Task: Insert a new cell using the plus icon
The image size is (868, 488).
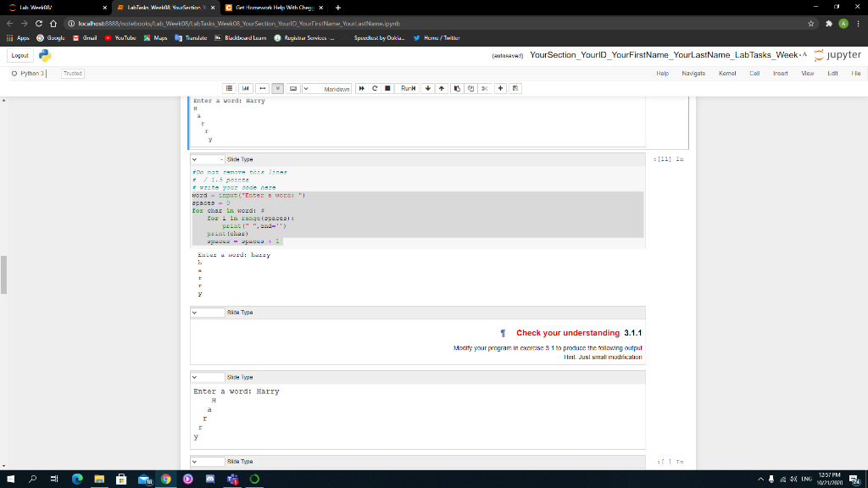Action: click(x=501, y=88)
